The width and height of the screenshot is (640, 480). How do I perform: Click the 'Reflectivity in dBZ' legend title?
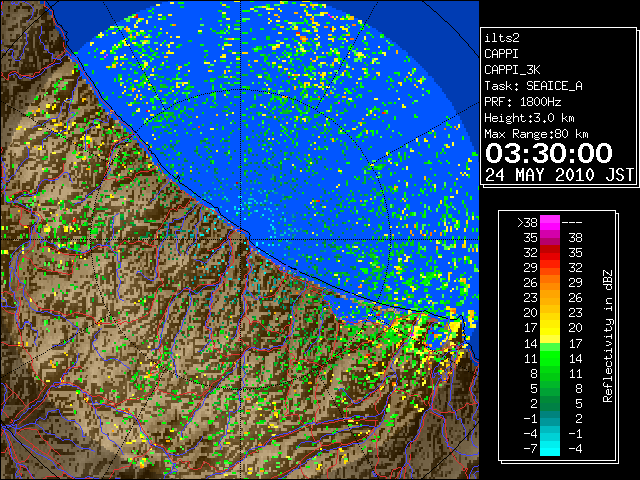coord(608,336)
